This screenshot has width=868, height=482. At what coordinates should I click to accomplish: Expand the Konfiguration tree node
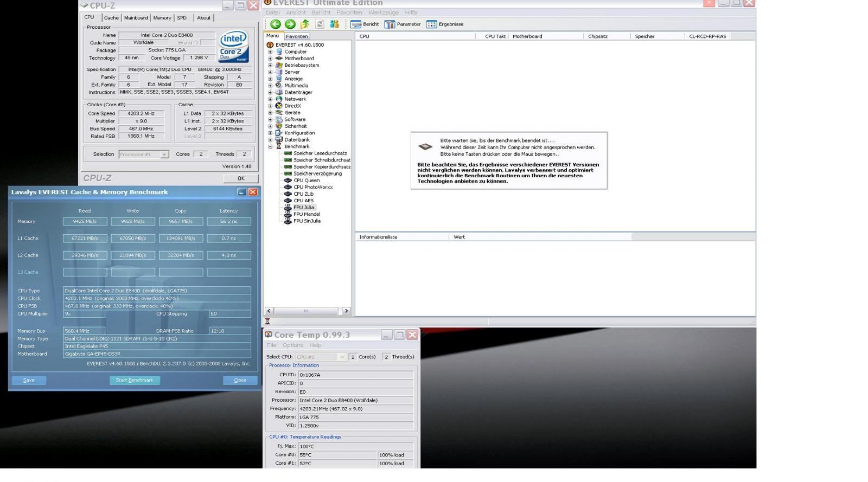coord(270,133)
